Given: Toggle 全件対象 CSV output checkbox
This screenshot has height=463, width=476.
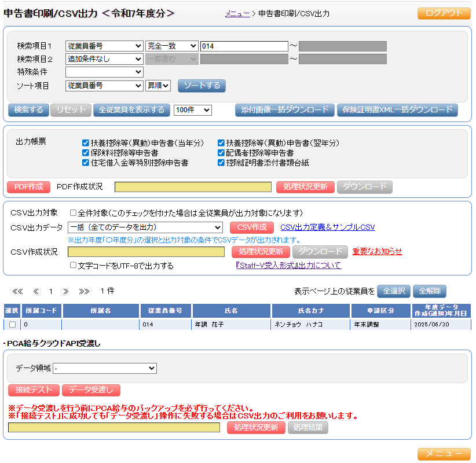Looking at the screenshot, I should pos(73,212).
